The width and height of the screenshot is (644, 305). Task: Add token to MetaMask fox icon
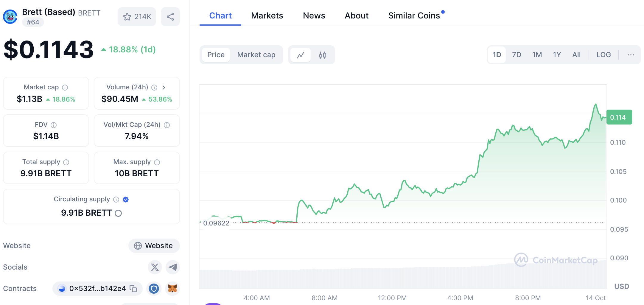pyautogui.click(x=172, y=289)
